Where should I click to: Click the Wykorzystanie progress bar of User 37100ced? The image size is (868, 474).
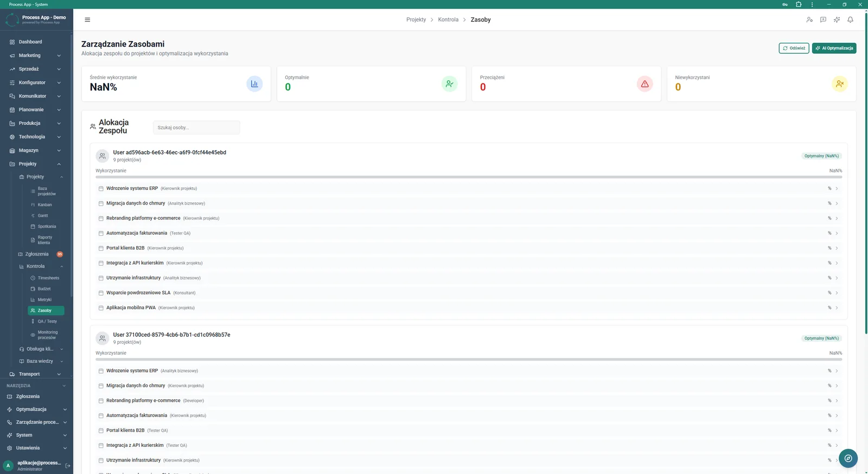pos(469,359)
